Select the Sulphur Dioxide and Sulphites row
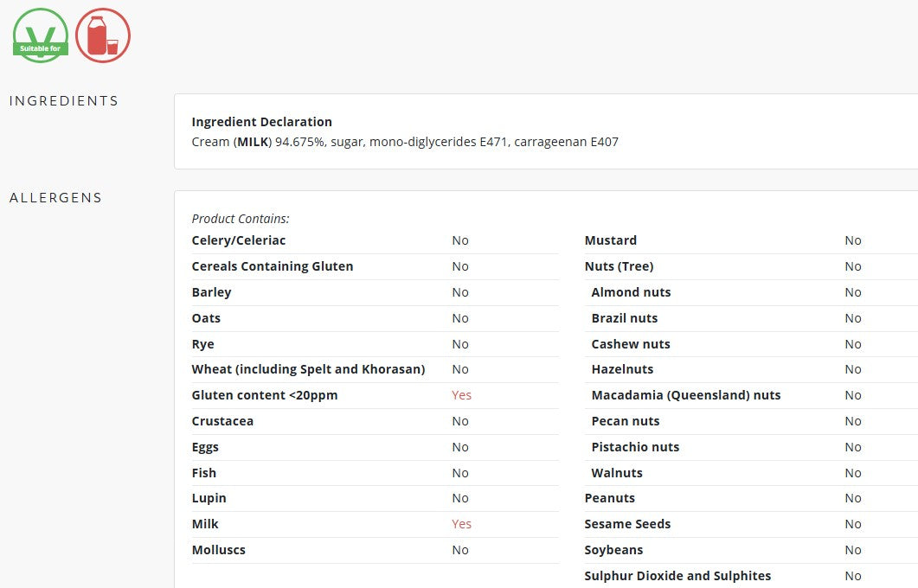 click(x=751, y=576)
